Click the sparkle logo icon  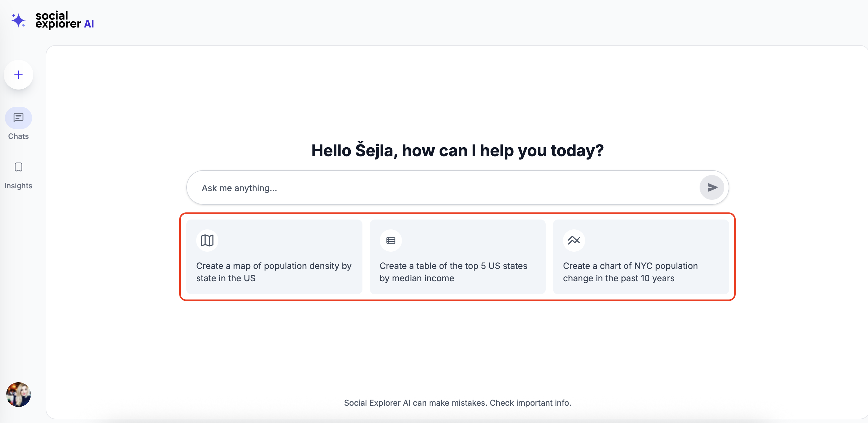[18, 20]
